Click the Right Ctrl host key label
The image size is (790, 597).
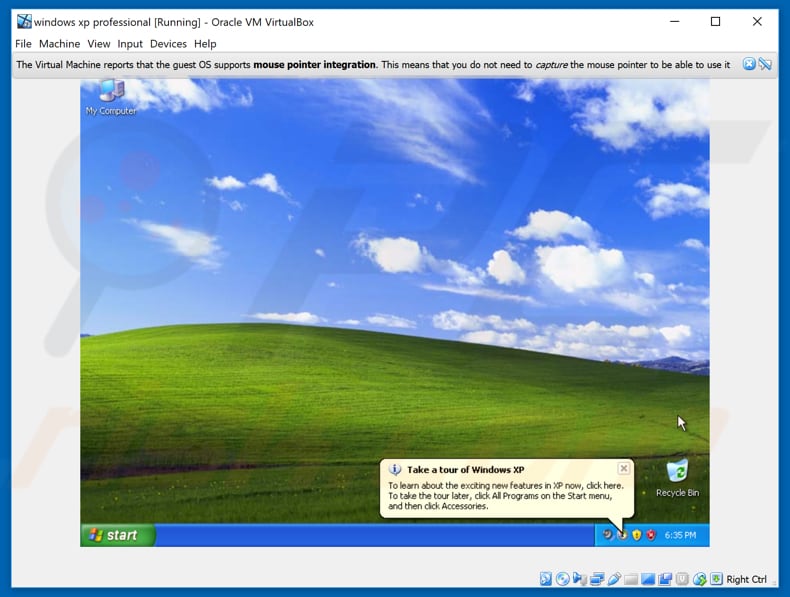click(746, 579)
